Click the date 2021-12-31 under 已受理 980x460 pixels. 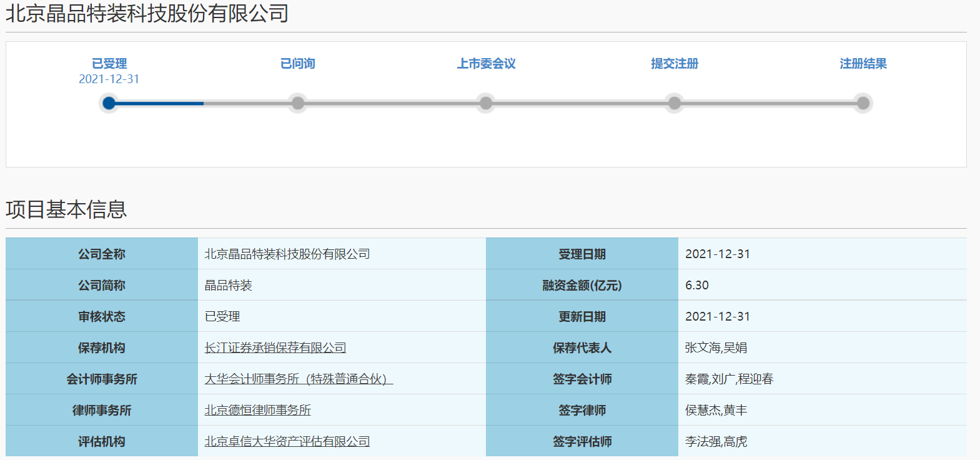109,79
